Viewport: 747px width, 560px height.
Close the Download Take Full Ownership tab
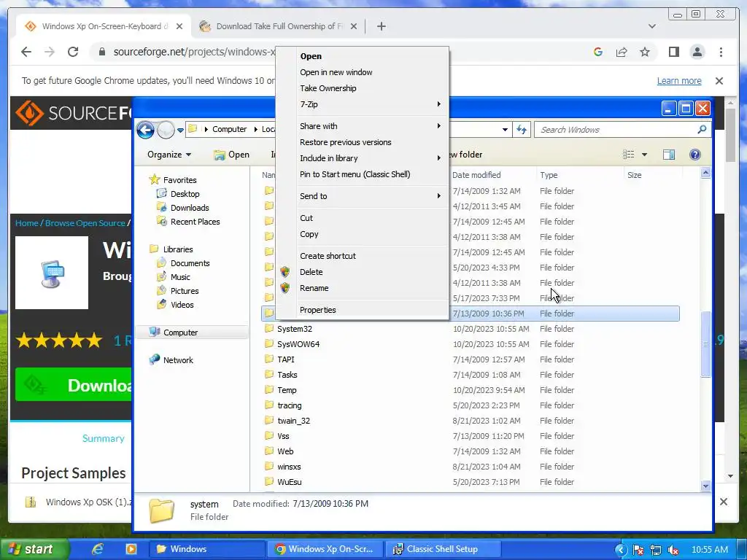coord(354,26)
